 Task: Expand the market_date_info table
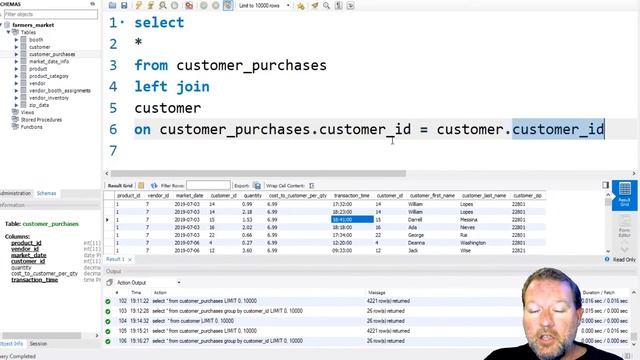coord(16,62)
